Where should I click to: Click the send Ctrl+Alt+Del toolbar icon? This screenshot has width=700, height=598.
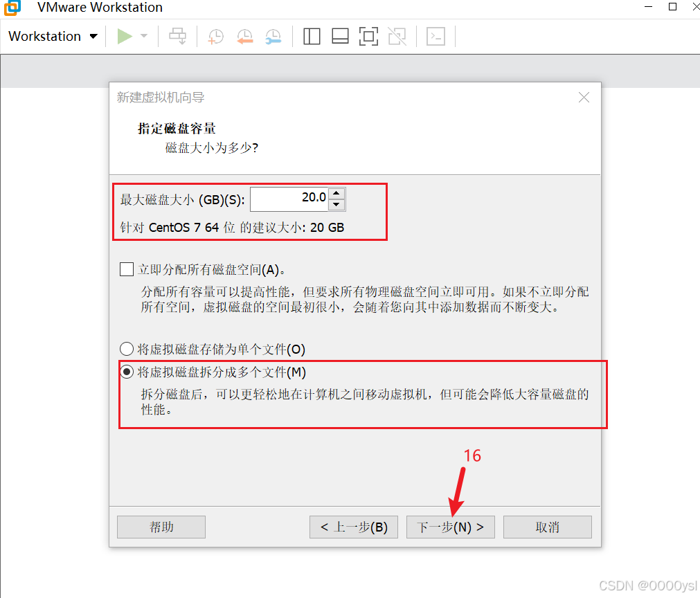coord(178,36)
